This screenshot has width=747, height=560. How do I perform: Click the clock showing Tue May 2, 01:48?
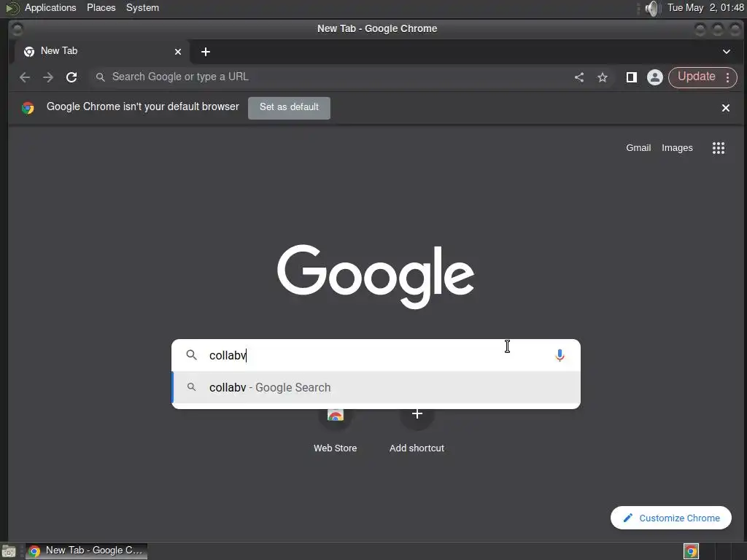click(x=705, y=8)
